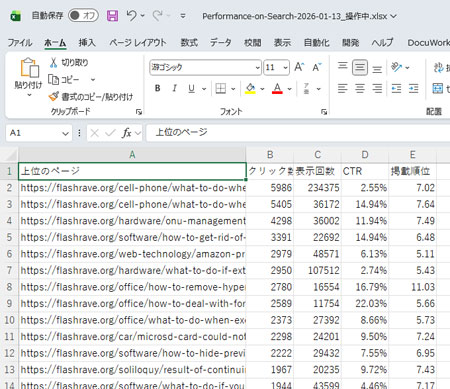Switch to the 挿入 tab

[x=87, y=43]
